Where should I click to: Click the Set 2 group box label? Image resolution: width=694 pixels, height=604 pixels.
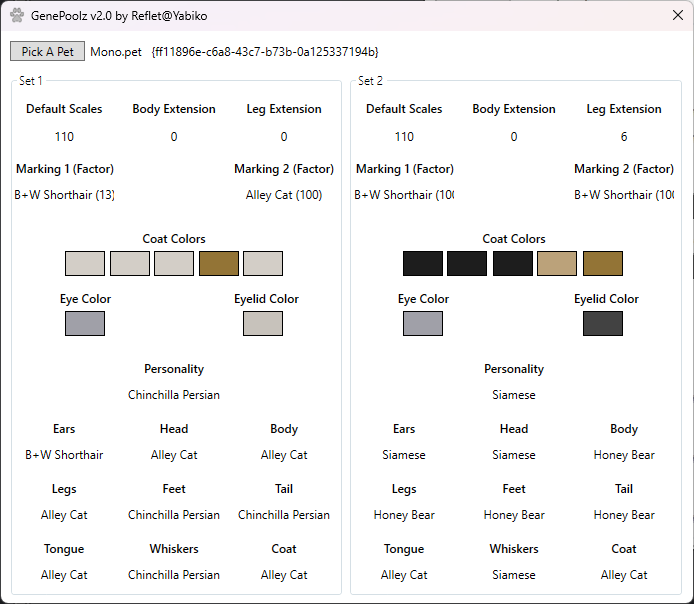point(370,81)
